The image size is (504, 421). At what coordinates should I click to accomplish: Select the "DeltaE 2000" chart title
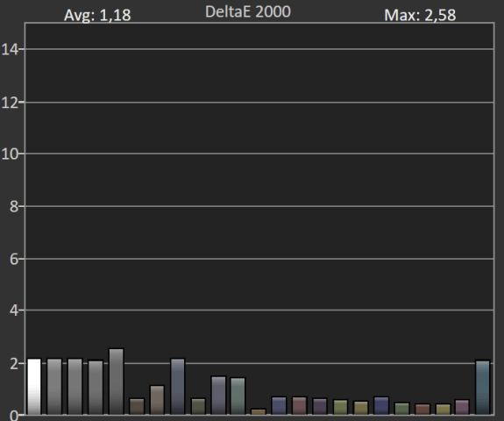[x=248, y=12]
